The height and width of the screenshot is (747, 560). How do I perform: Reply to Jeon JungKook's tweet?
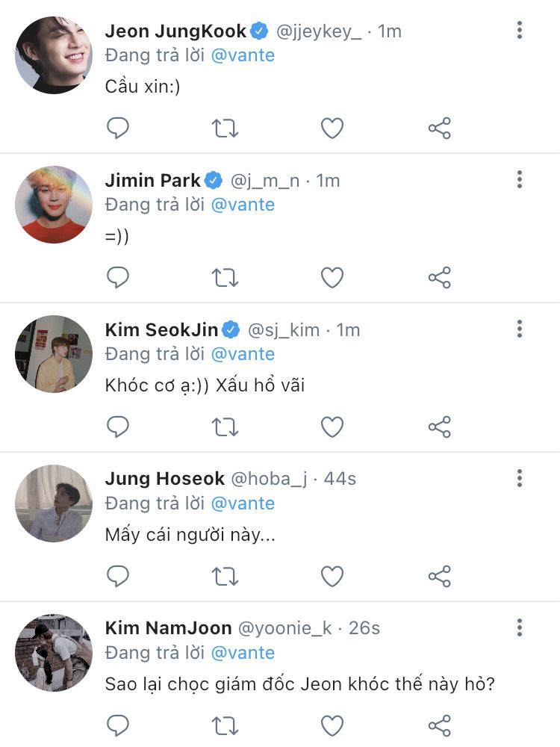118,128
